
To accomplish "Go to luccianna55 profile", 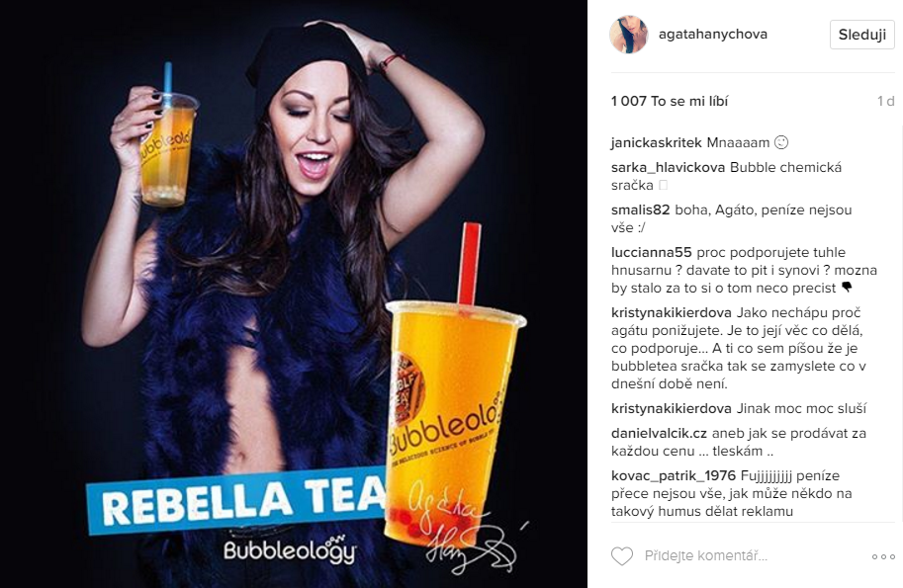I will (x=652, y=253).
